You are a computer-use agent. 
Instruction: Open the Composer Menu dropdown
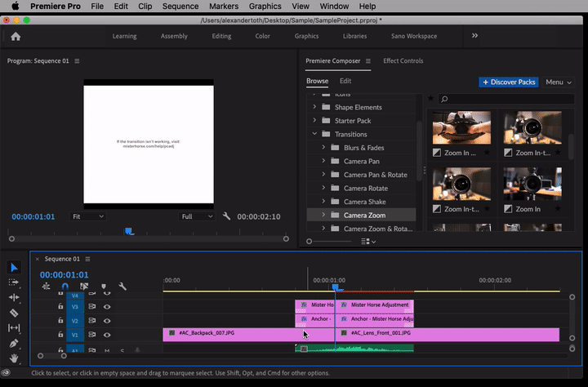click(559, 82)
